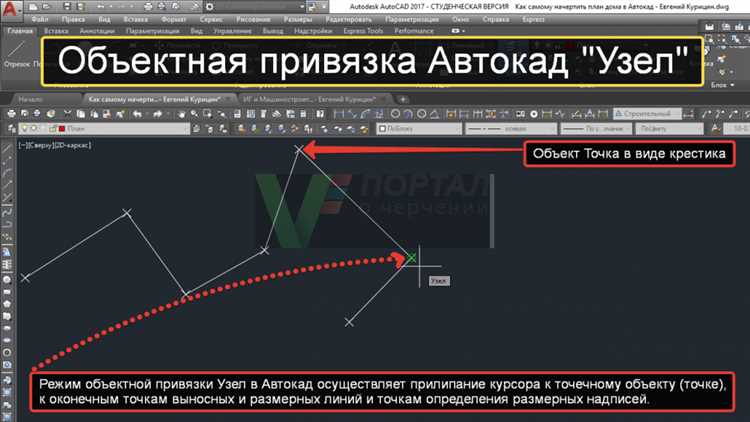Click the Copy icon in standard toolbar
750x422 pixels.
click(x=80, y=114)
